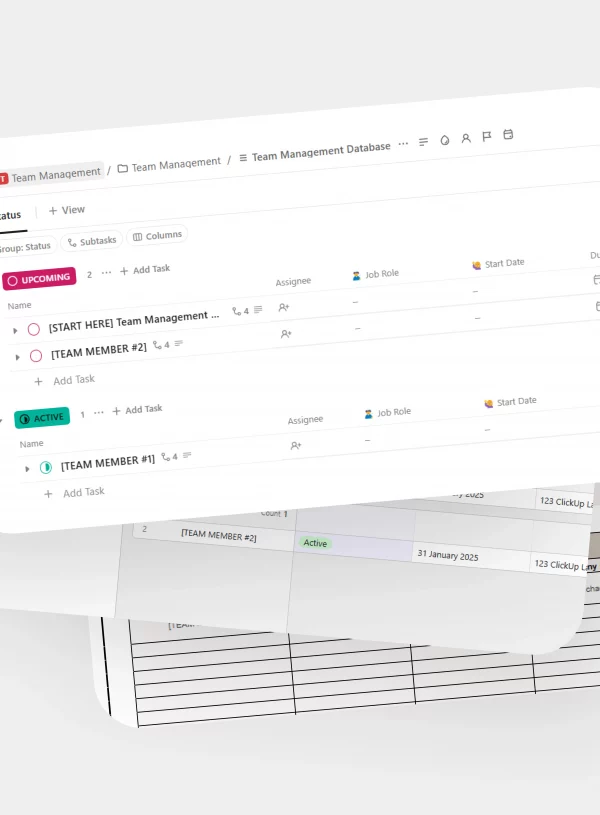Sort by Assignee column in UPCOMING group

293,282
